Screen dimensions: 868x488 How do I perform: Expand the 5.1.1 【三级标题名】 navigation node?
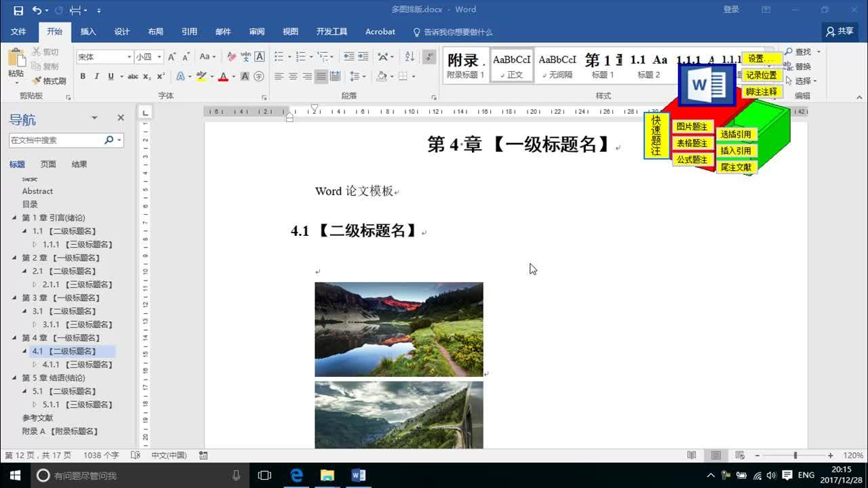(x=35, y=405)
